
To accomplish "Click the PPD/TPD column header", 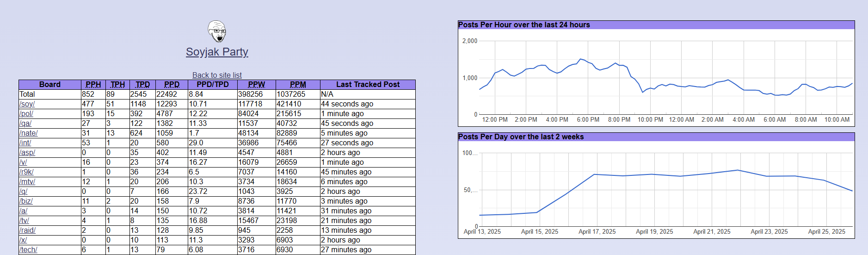I will [213, 85].
